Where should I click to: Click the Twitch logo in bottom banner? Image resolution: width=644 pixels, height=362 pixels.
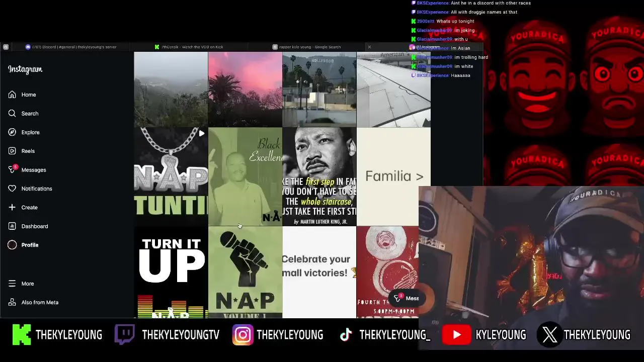[x=124, y=335]
